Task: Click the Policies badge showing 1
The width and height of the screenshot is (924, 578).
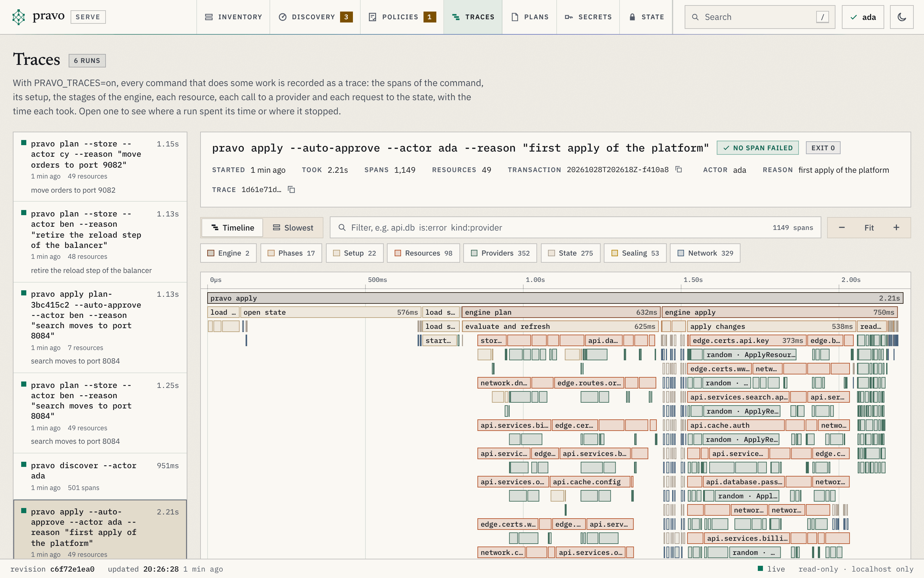Action: (430, 17)
